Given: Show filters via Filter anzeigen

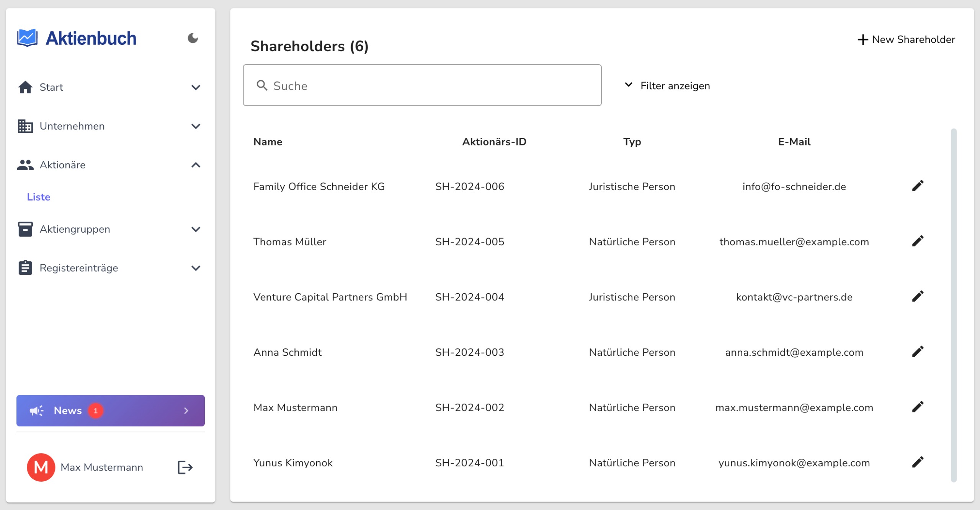Looking at the screenshot, I should pos(667,86).
